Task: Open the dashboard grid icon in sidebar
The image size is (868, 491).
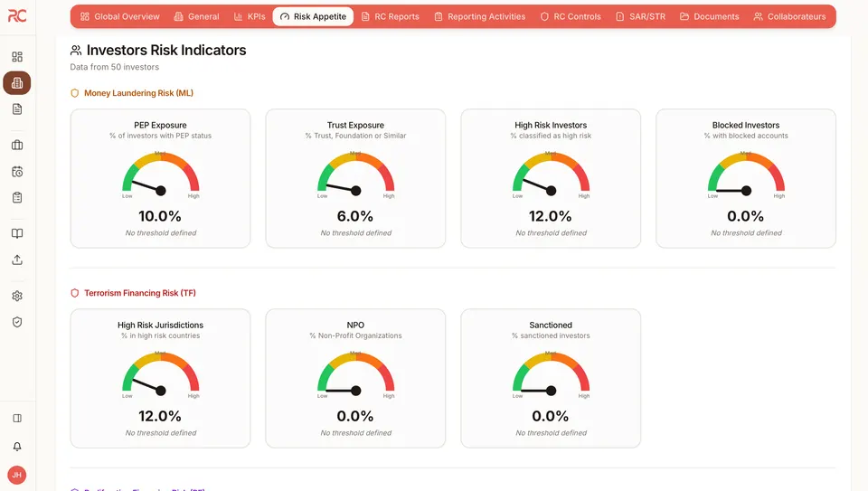Action: click(x=17, y=56)
